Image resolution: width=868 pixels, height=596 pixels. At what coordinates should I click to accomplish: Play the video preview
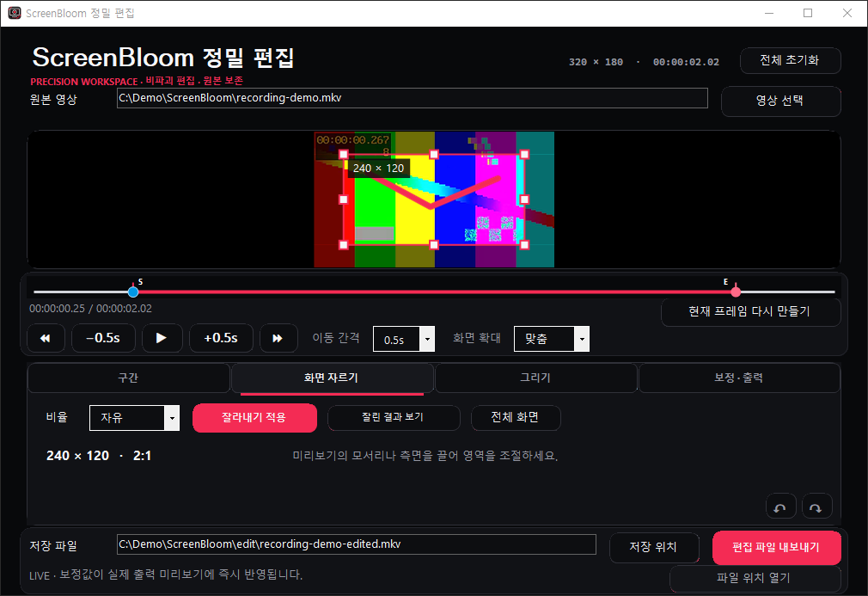pos(162,338)
